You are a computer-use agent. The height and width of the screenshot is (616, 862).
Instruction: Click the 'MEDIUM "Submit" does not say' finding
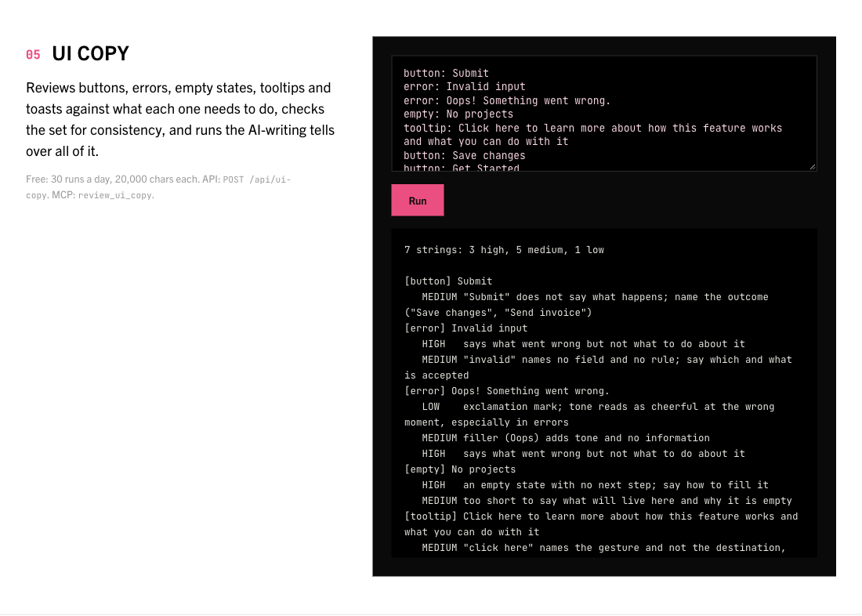pos(586,305)
